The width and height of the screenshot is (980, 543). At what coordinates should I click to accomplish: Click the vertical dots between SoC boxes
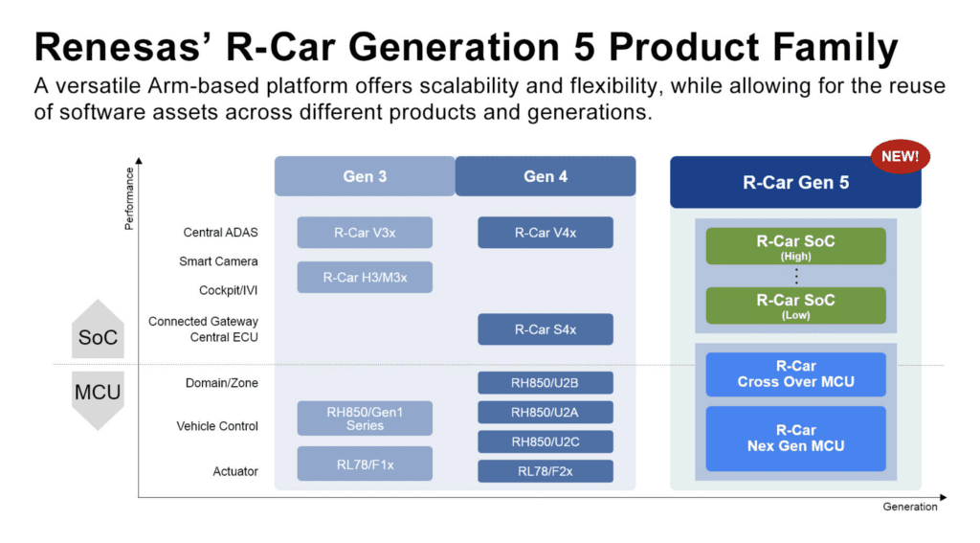pos(795,276)
